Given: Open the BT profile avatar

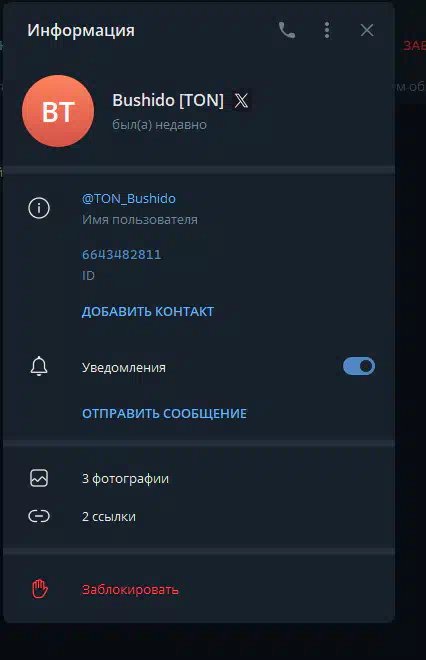Looking at the screenshot, I should (x=58, y=111).
